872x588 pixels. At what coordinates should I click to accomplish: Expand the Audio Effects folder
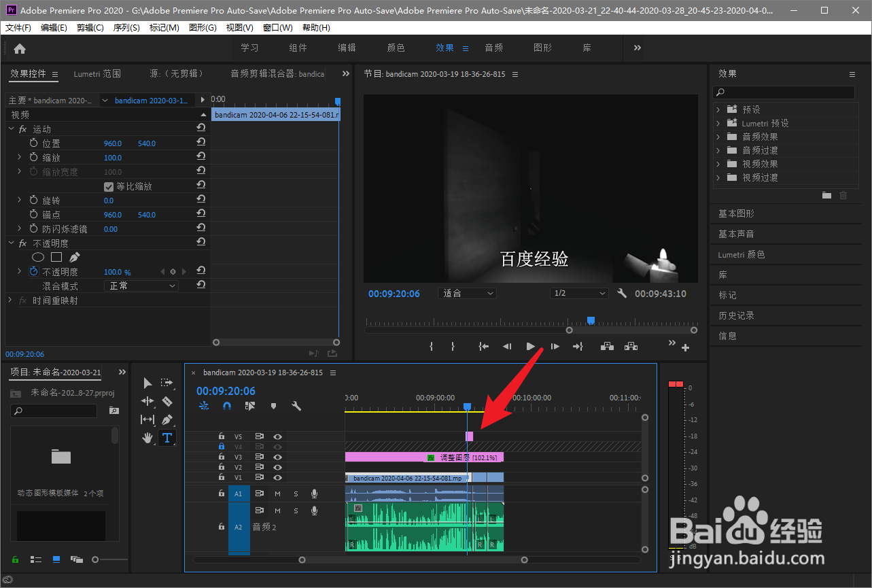point(718,137)
